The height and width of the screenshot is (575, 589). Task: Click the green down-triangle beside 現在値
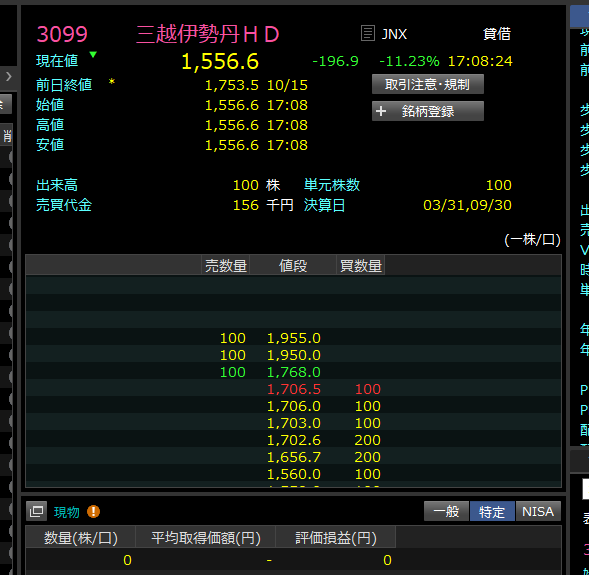(x=93, y=55)
